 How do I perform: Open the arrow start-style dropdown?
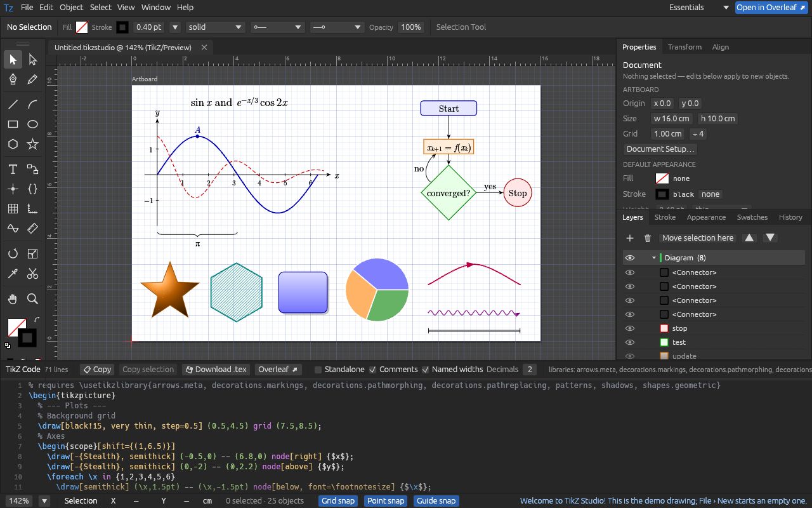coord(277,27)
